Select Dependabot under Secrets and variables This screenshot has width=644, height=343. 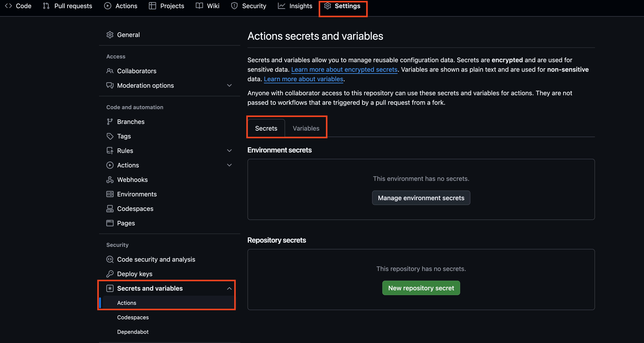click(133, 332)
